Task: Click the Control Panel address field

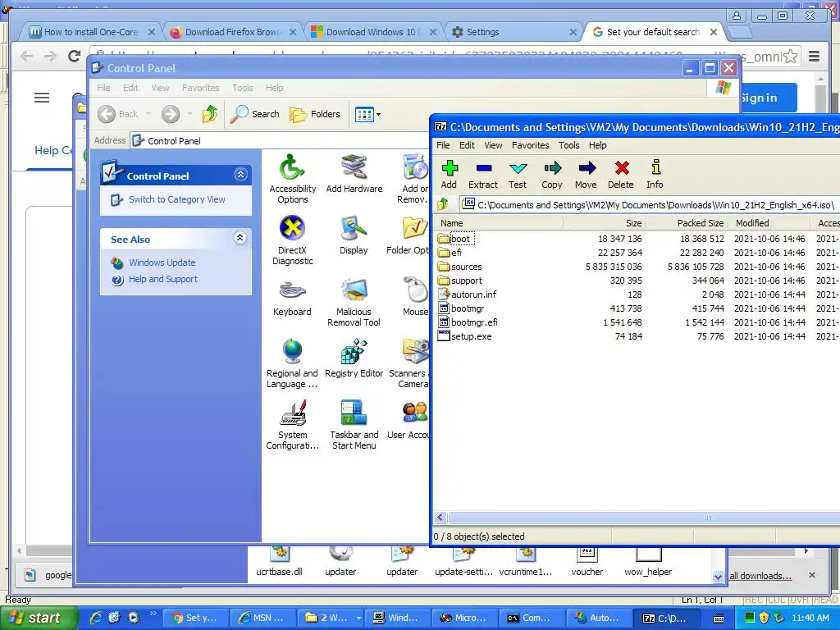Action: (x=281, y=141)
